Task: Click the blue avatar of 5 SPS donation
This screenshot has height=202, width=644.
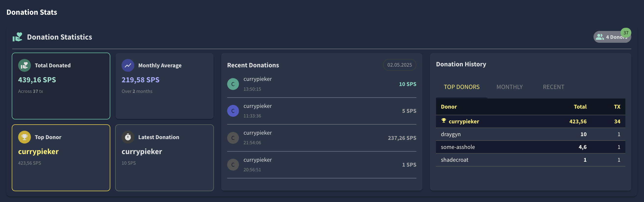Action: click(x=233, y=111)
